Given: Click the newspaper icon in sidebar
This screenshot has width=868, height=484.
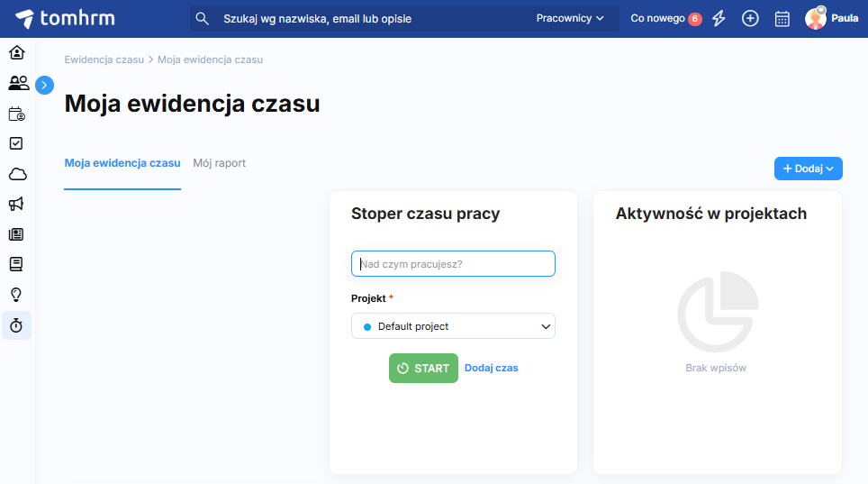Looking at the screenshot, I should click(x=16, y=234).
